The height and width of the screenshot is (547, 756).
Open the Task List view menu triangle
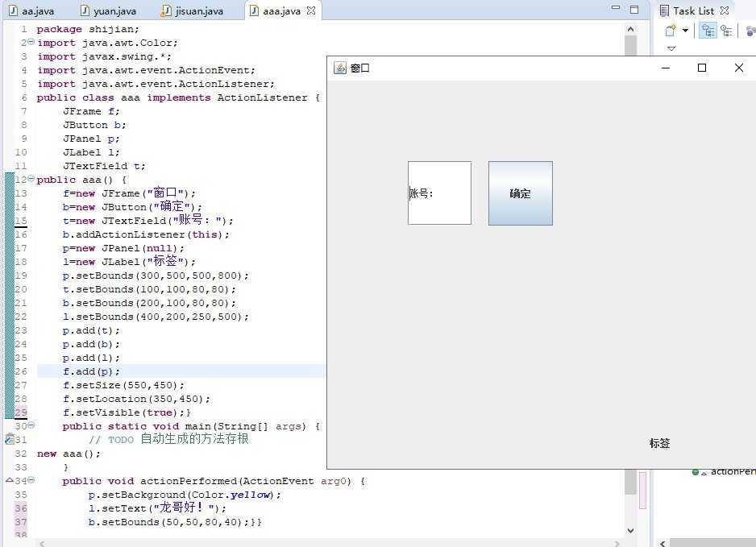(x=671, y=48)
